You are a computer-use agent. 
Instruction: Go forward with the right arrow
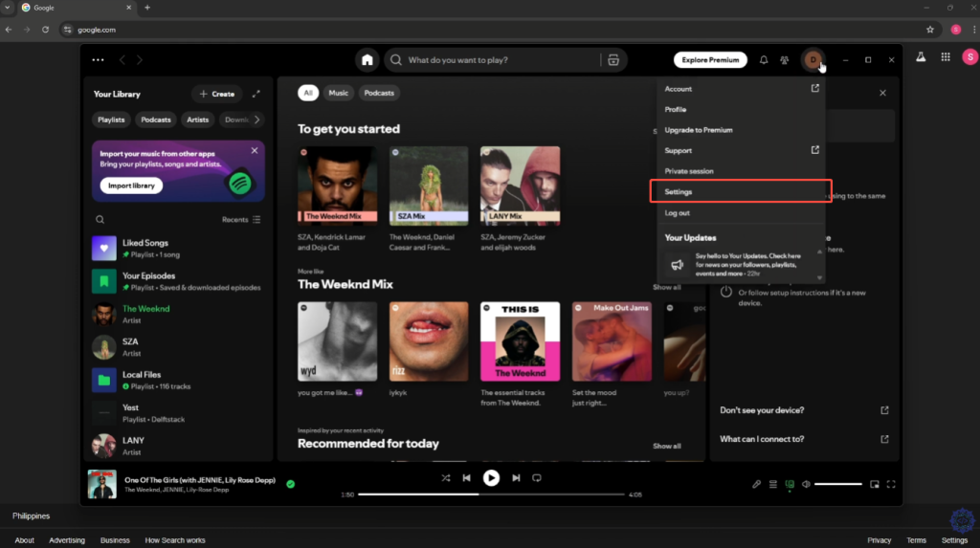pyautogui.click(x=140, y=60)
